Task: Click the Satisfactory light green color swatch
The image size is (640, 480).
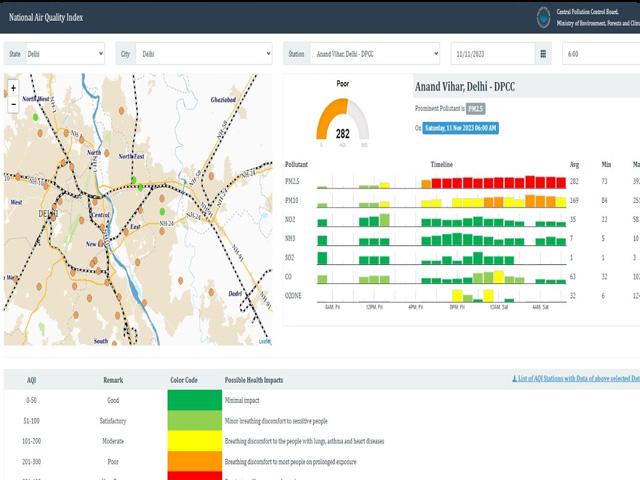Action: pos(195,420)
